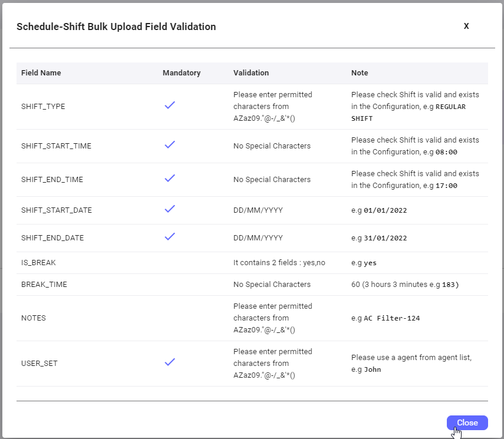
Task: Click the Mandatory column header
Action: tap(182, 73)
